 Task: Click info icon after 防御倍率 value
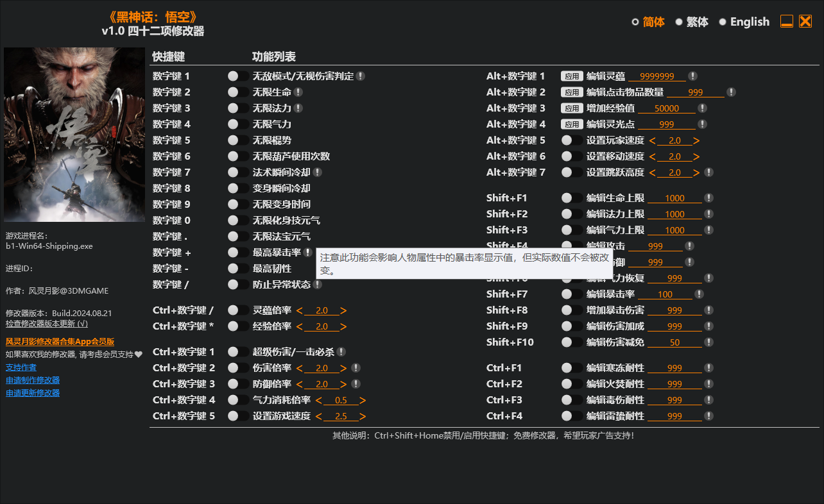coord(356,384)
